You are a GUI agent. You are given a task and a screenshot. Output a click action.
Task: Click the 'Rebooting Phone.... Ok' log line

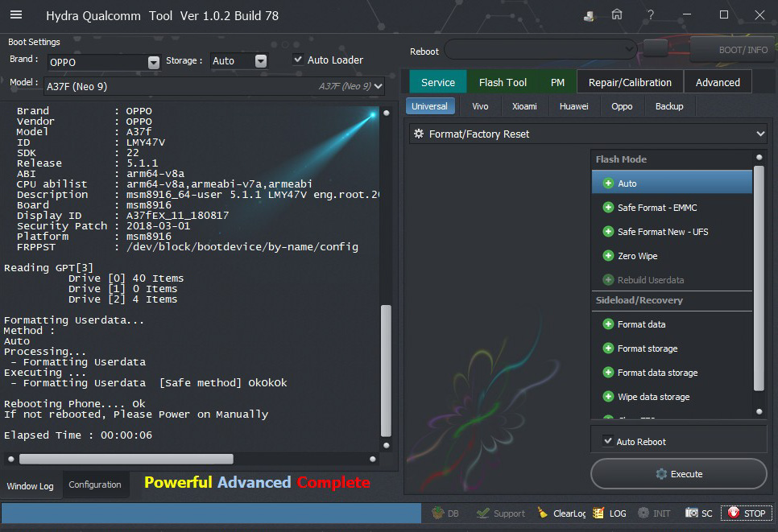74,403
